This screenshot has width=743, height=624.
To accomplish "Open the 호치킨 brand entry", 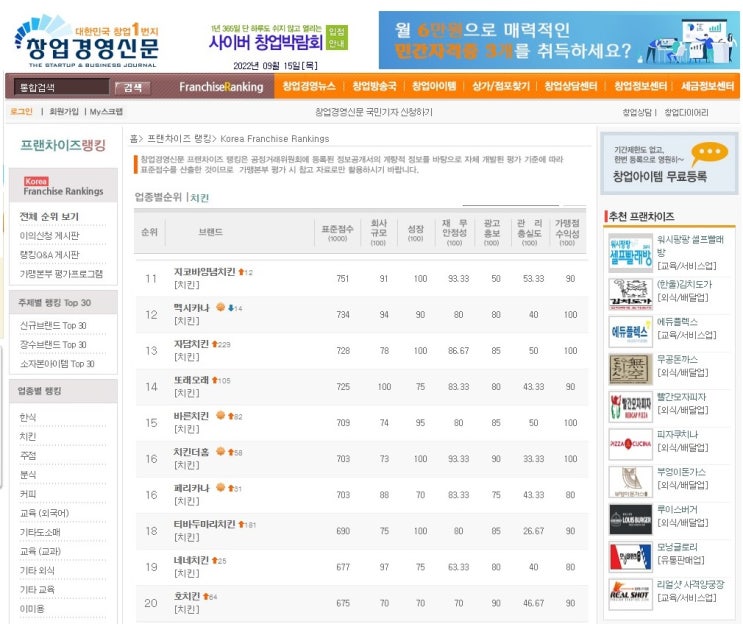I will 187,596.
